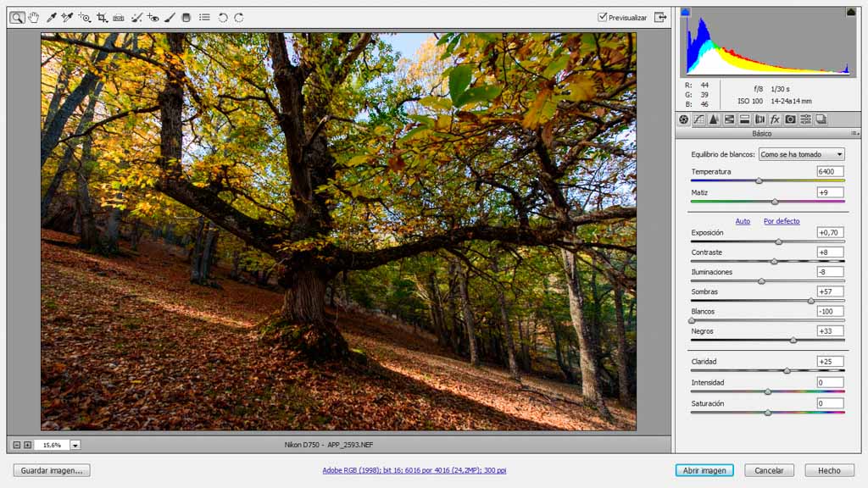The height and width of the screenshot is (488, 868).
Task: Open the Básico panel options menu
Action: coord(854,134)
